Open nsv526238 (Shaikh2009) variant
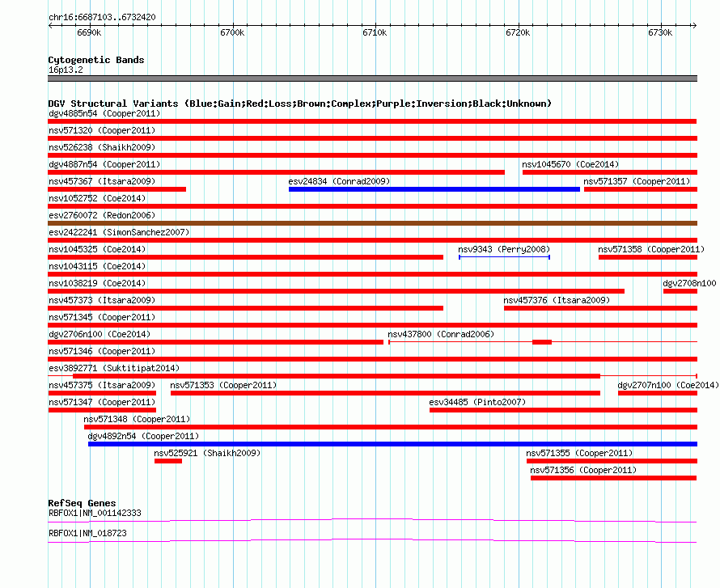 tap(102, 147)
